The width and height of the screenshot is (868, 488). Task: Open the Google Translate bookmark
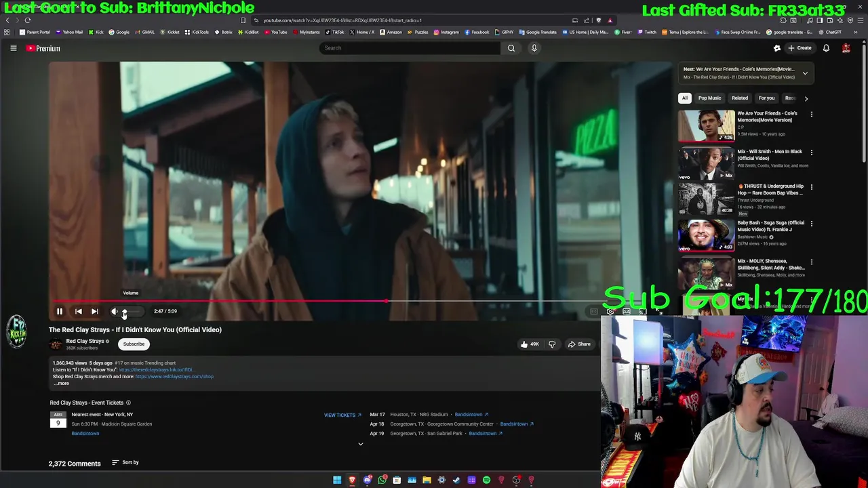click(538, 32)
